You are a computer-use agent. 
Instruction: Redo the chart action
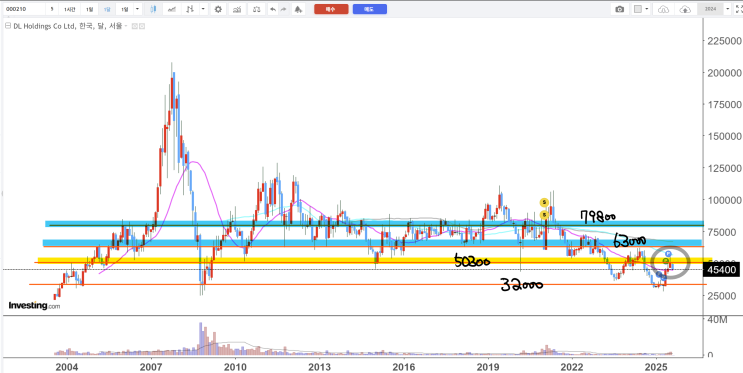pos(283,9)
